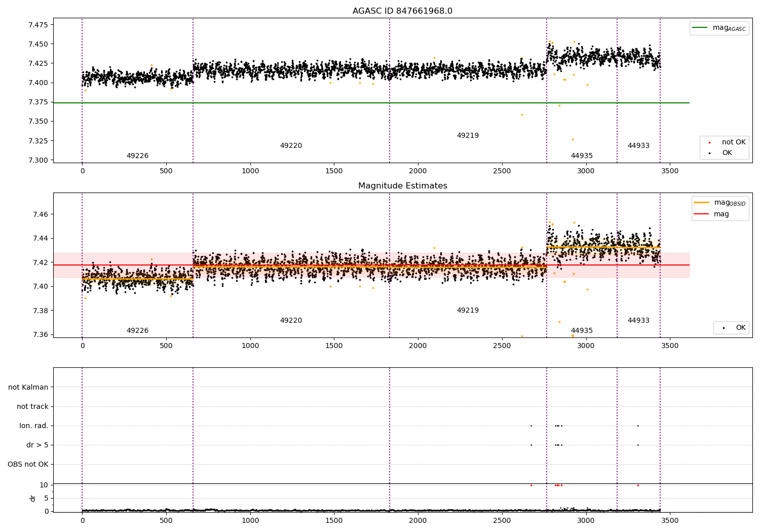This screenshot has height=532, width=760.
Task: Click the red triangle dr marker near 3300
Action: (x=638, y=485)
